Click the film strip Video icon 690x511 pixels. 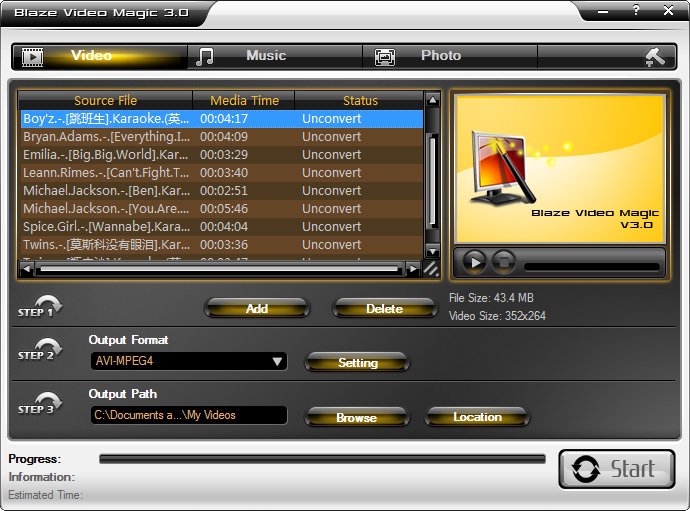(x=32, y=57)
